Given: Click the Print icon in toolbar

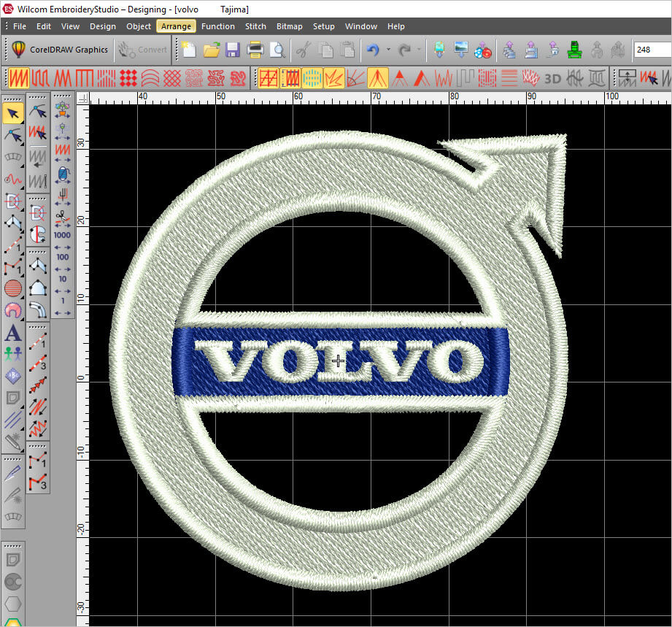Looking at the screenshot, I should tap(255, 50).
